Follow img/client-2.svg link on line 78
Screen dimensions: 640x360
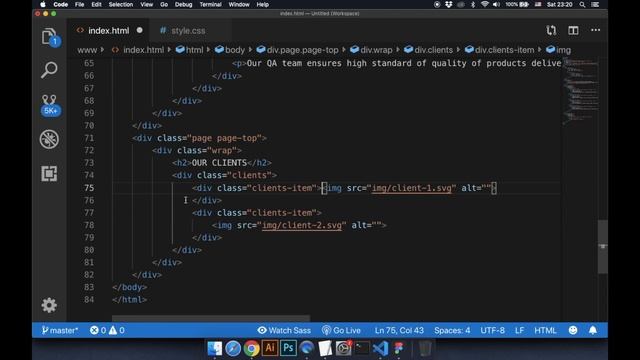pyautogui.click(x=302, y=225)
